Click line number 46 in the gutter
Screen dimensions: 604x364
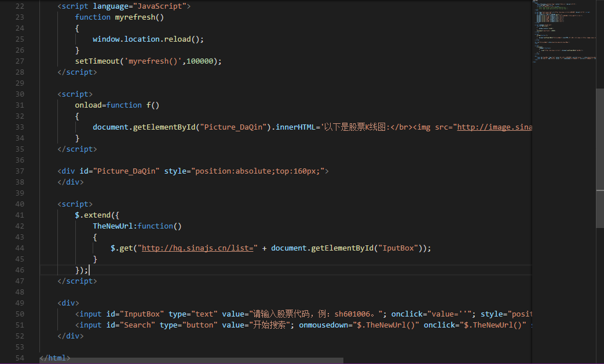pyautogui.click(x=20, y=270)
